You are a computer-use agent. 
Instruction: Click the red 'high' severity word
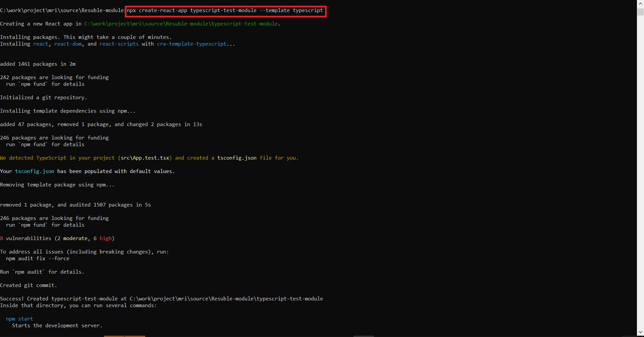click(x=106, y=238)
